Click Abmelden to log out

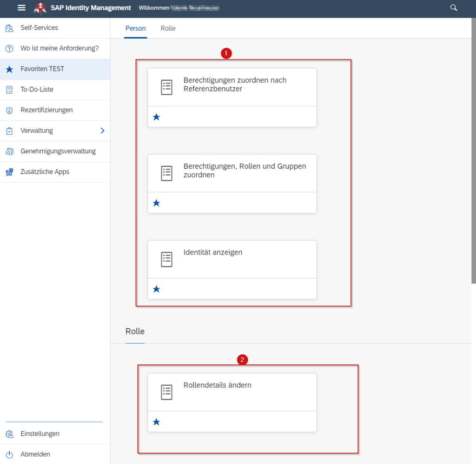[x=55, y=454]
